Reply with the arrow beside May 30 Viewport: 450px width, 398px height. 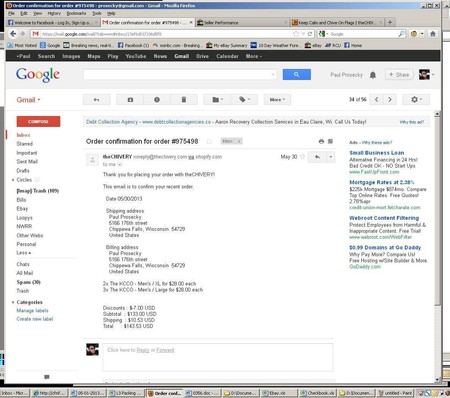tap(317, 157)
